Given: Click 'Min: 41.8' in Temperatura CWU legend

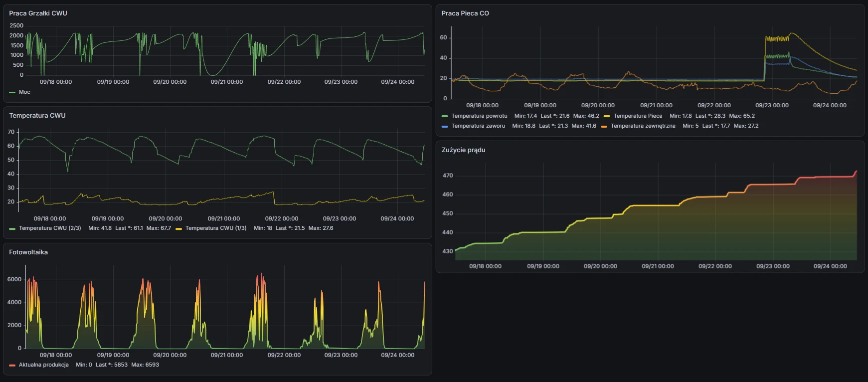Looking at the screenshot, I should point(100,228).
